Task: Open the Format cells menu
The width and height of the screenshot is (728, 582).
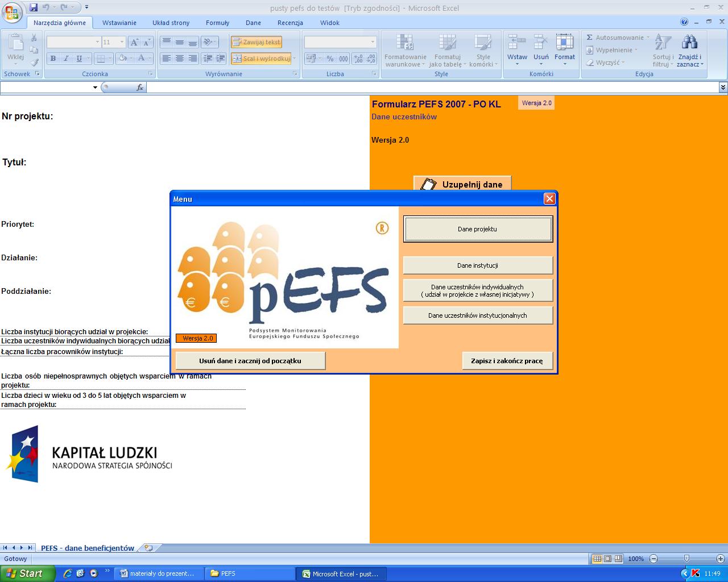Action: (x=564, y=49)
